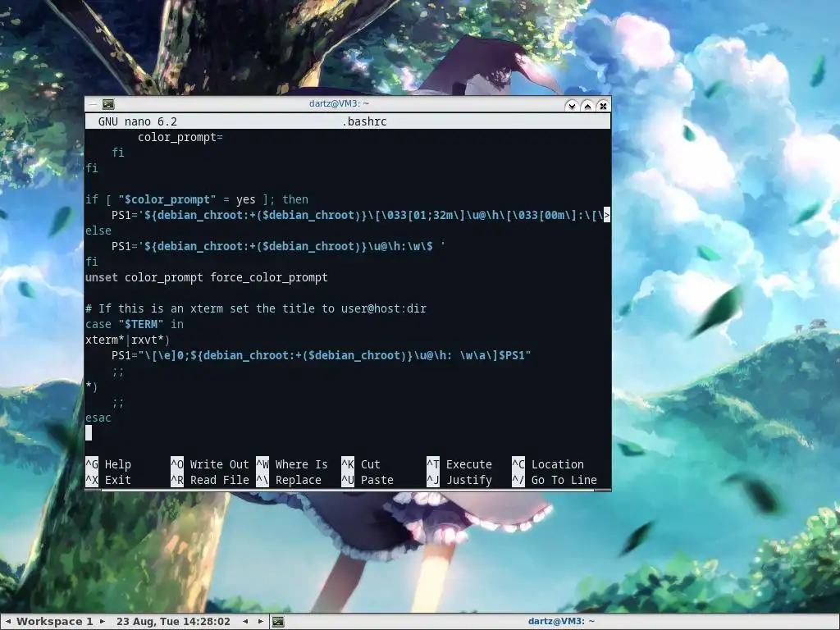Click the xterm*|rxvt*) line
The width and height of the screenshot is (840, 630).
(x=127, y=340)
